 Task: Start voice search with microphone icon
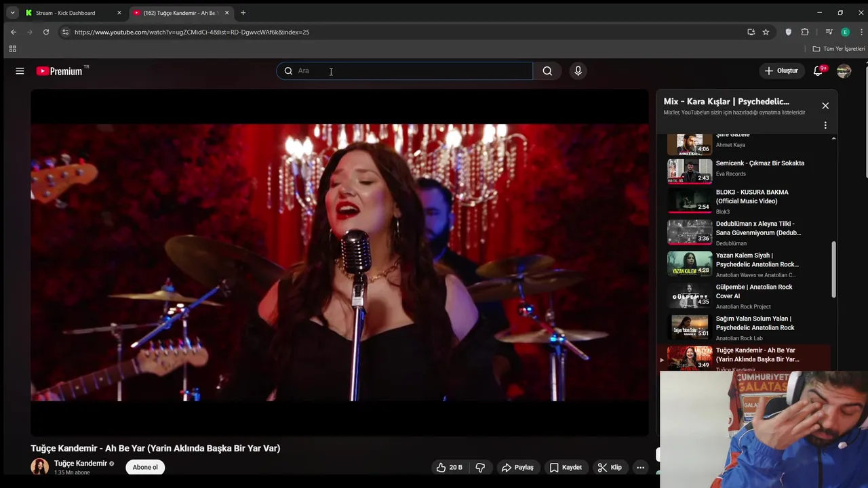tap(578, 70)
